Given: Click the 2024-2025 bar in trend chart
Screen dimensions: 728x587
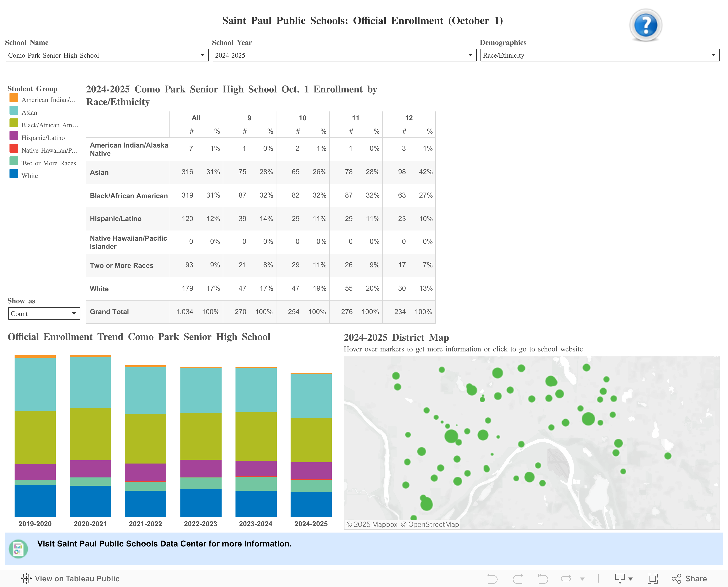Looking at the screenshot, I should 311,440.
